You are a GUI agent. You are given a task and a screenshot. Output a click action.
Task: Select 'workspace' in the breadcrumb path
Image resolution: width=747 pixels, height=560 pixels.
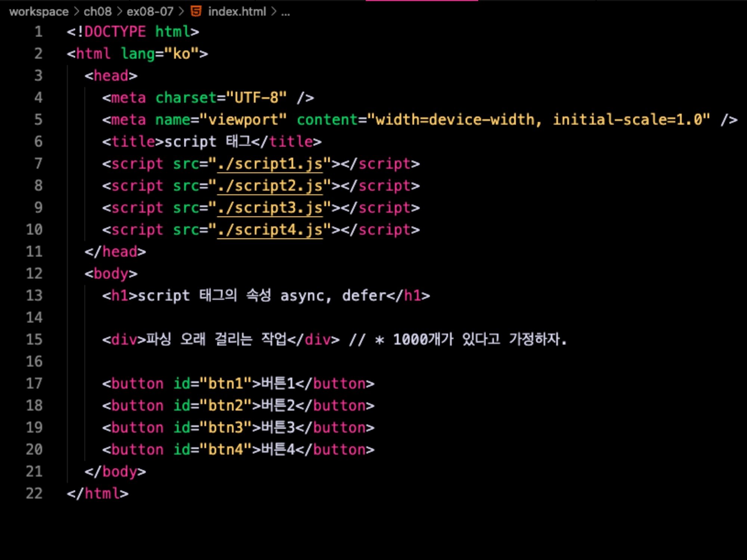point(38,12)
